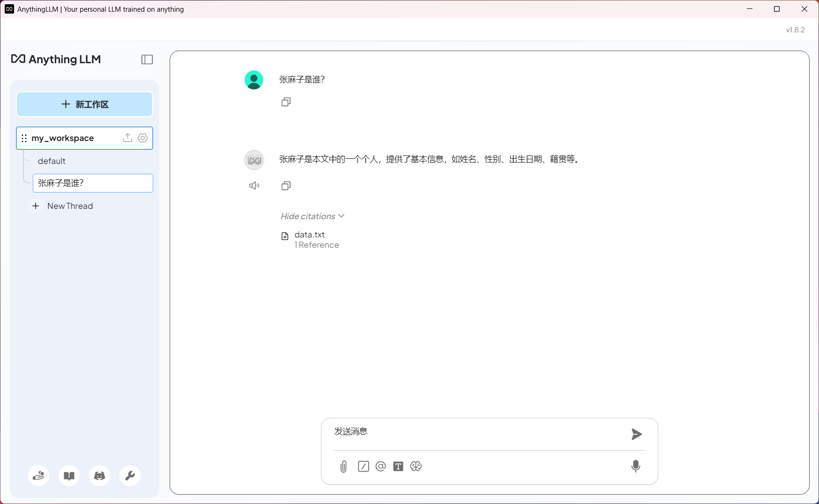This screenshot has width=819, height=504.
Task: Open documentation book icon
Action: pyautogui.click(x=69, y=476)
